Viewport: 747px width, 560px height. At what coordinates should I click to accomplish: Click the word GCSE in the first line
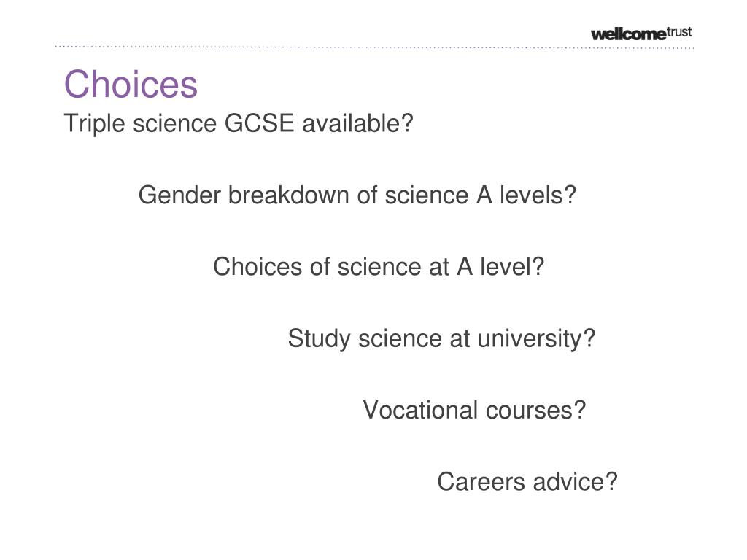pos(259,123)
